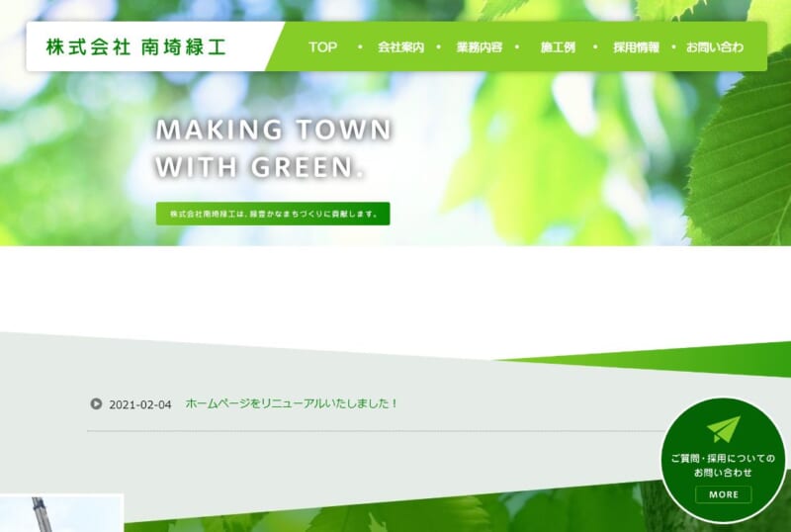This screenshot has height=532, width=791.
Task: Open the partially visible photo thumbnail
Action: click(61, 513)
